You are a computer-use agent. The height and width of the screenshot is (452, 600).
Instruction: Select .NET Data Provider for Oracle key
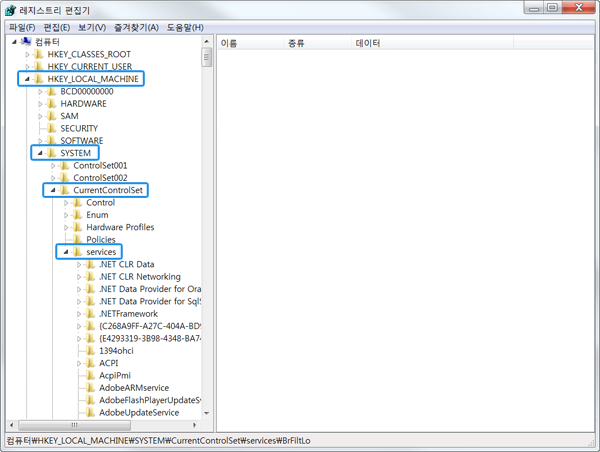(x=150, y=289)
